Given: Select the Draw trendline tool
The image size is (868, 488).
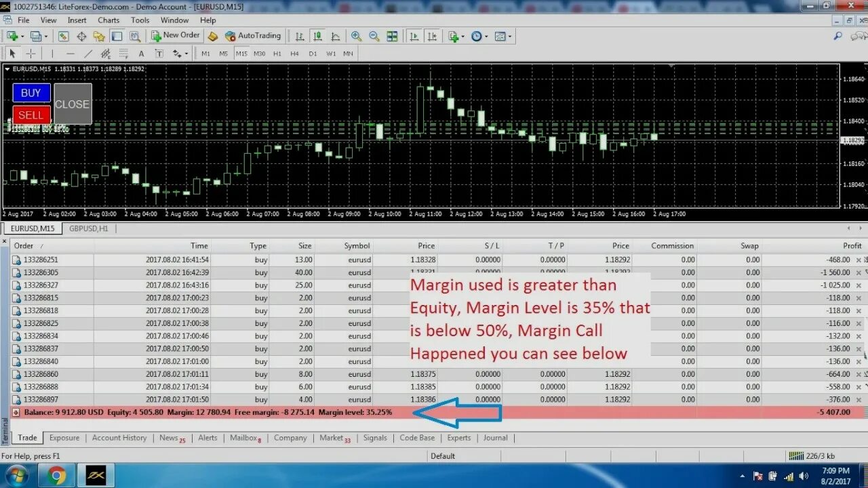Looking at the screenshot, I should [x=88, y=53].
